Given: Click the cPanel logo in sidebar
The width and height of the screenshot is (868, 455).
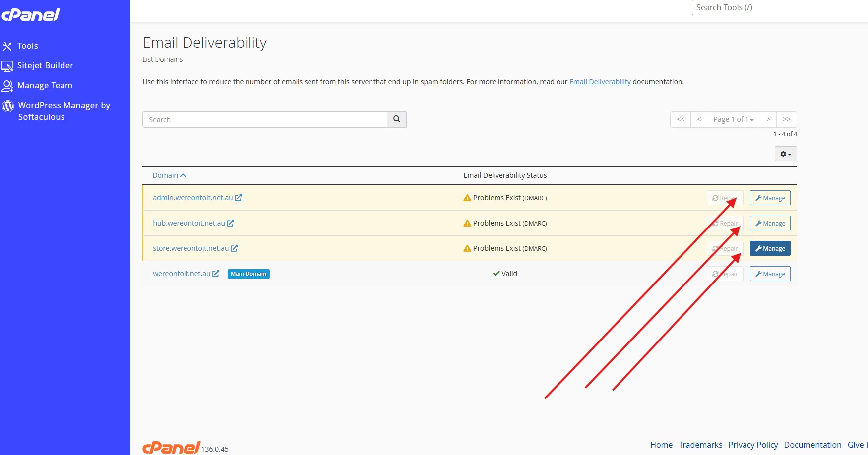Looking at the screenshot, I should pyautogui.click(x=31, y=15).
